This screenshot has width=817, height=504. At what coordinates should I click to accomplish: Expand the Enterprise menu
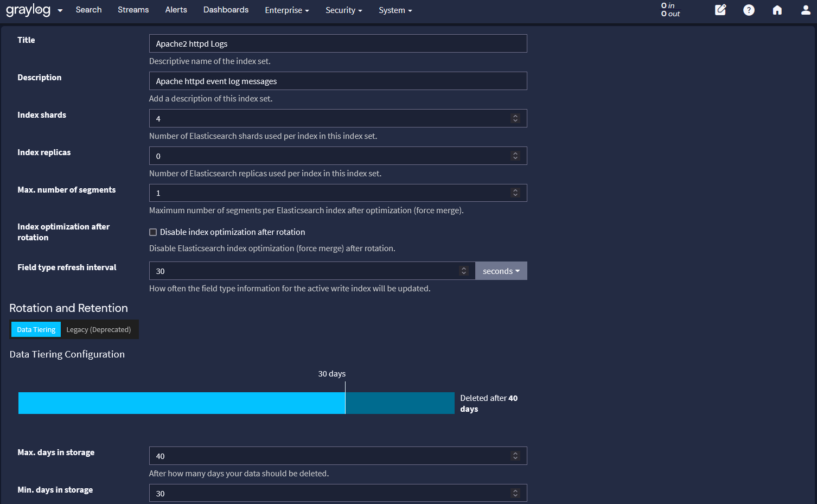click(x=286, y=10)
